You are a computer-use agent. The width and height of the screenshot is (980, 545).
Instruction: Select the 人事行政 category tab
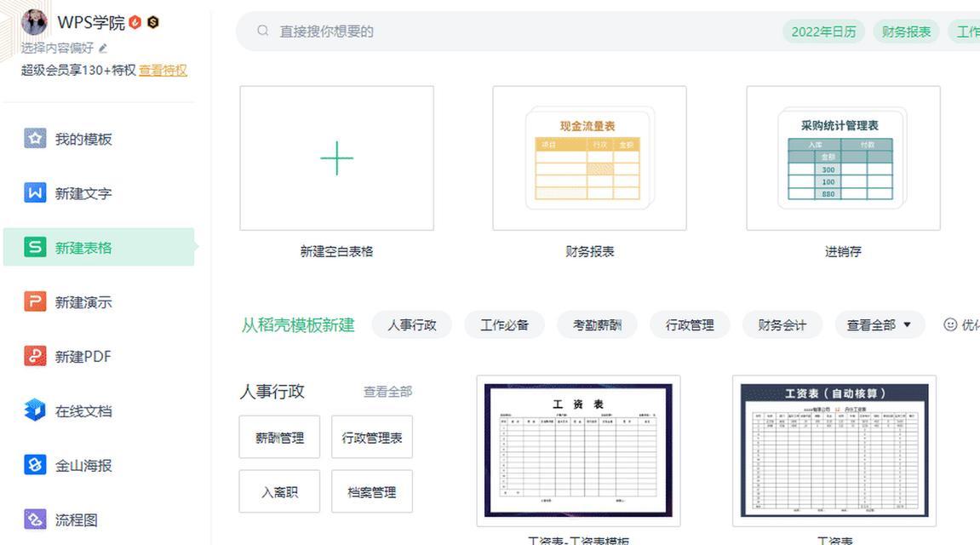412,325
